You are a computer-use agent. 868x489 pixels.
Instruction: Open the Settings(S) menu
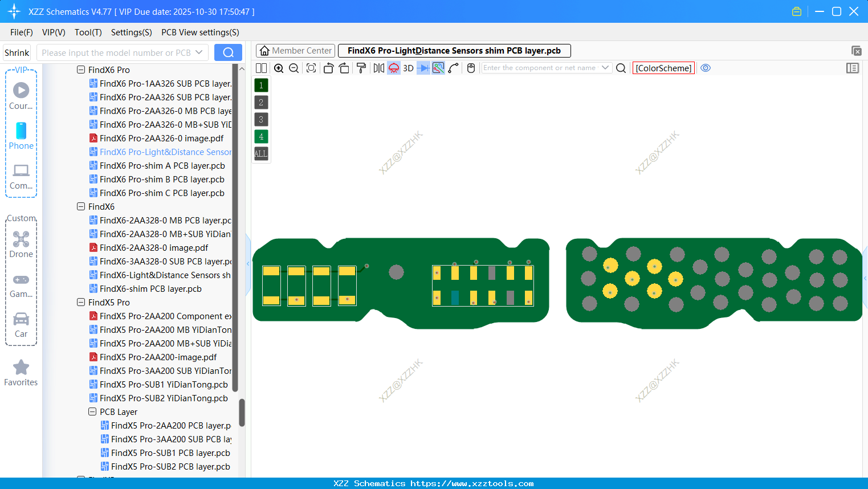[x=132, y=32]
